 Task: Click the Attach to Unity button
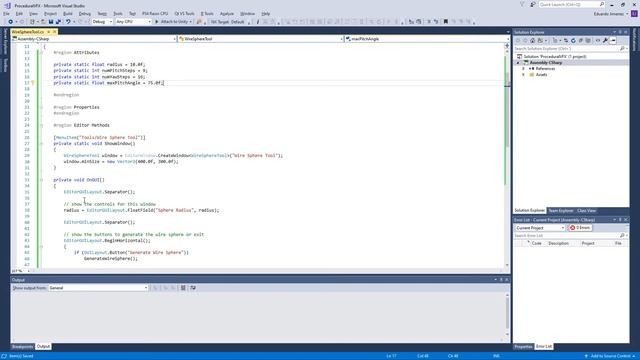pos(173,22)
